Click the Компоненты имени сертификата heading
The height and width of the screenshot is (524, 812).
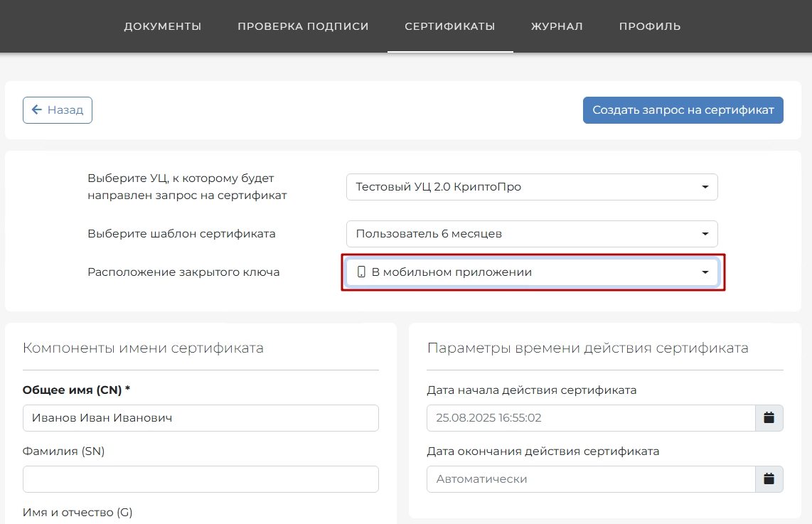[x=143, y=348]
